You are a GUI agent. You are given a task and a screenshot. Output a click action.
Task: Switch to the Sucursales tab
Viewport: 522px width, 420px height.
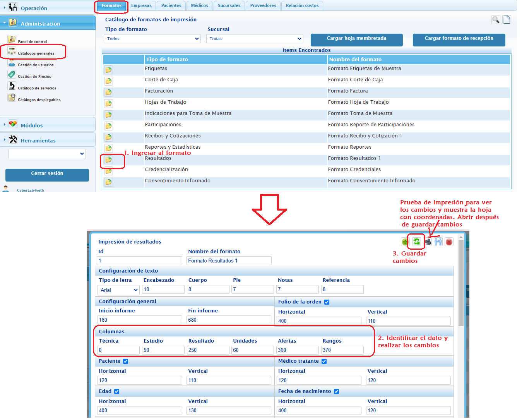click(229, 5)
